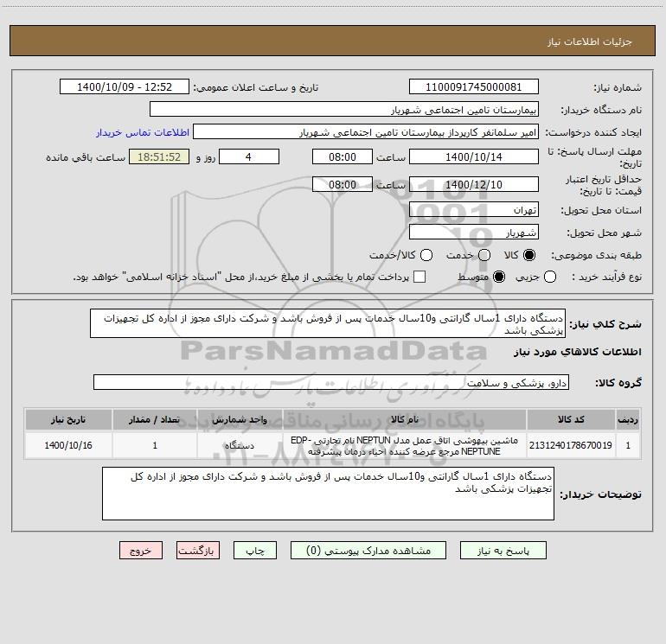Viewport: 666px width, 644px height.
Task: Select the کالا radio button
Action: (529, 255)
